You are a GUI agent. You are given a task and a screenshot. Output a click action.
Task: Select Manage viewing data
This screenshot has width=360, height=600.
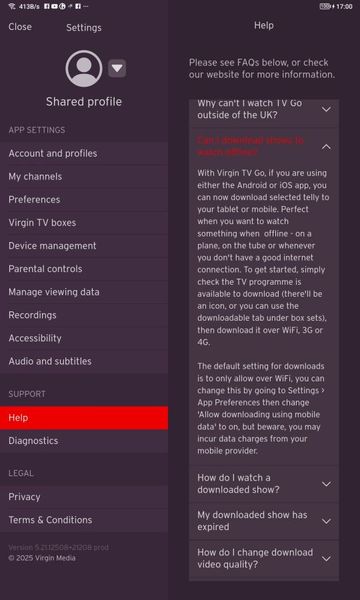(84, 292)
